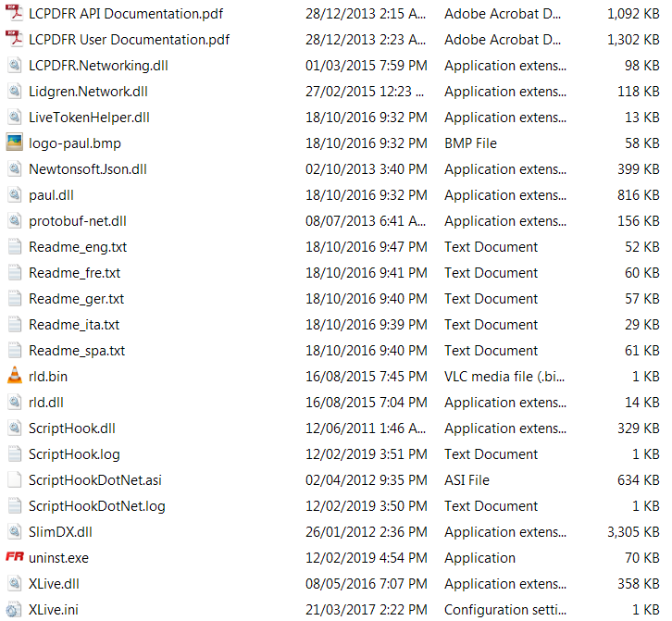Click the PDF icon of LCPDFR User Documentation.pdf

(14, 39)
